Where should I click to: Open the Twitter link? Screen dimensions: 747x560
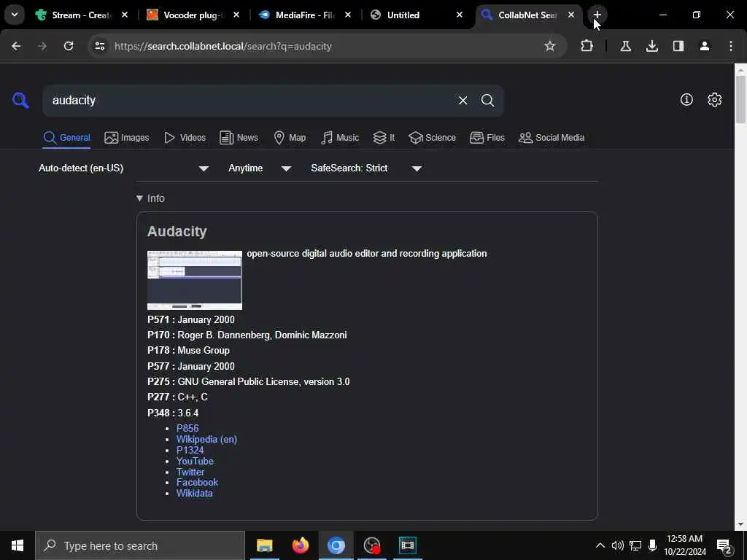190,472
